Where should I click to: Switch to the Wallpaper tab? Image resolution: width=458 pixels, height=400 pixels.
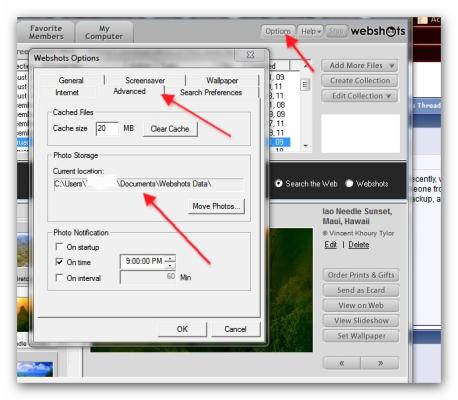pyautogui.click(x=222, y=80)
